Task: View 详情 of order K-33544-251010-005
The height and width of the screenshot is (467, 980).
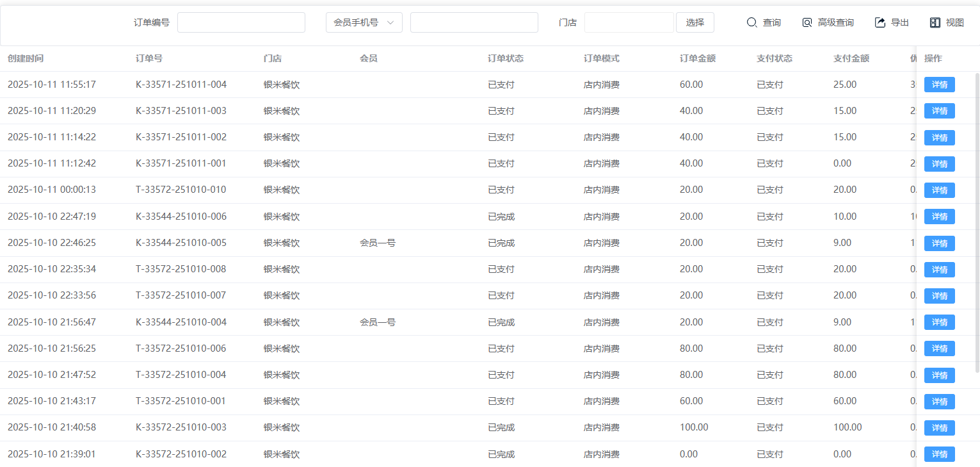Action: point(939,243)
